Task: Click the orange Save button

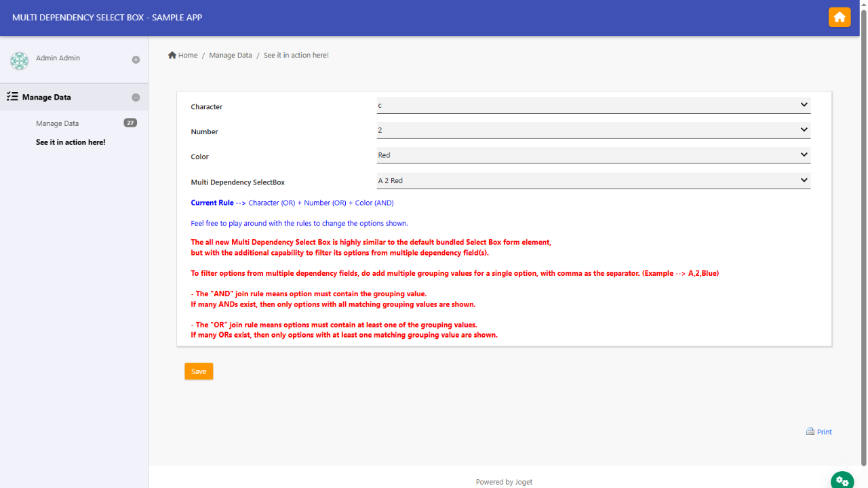Action: 199,371
